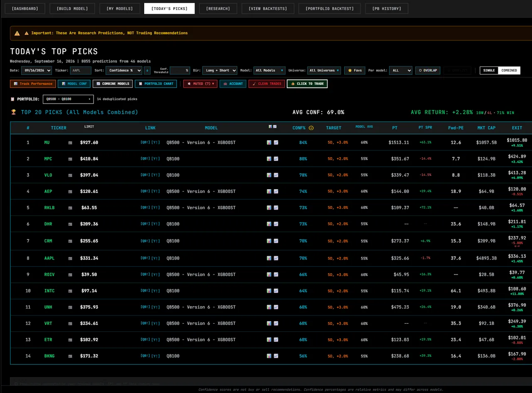Open the Portfolio dropdown showing QB500 - QB100
This screenshot has height=393, width=532.
tap(69, 99)
